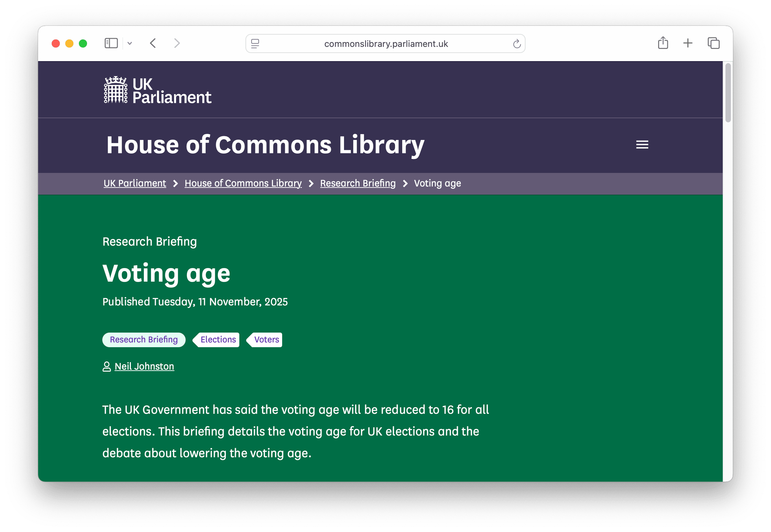The width and height of the screenshot is (771, 532).
Task: Go back with the back arrow
Action: [153, 43]
